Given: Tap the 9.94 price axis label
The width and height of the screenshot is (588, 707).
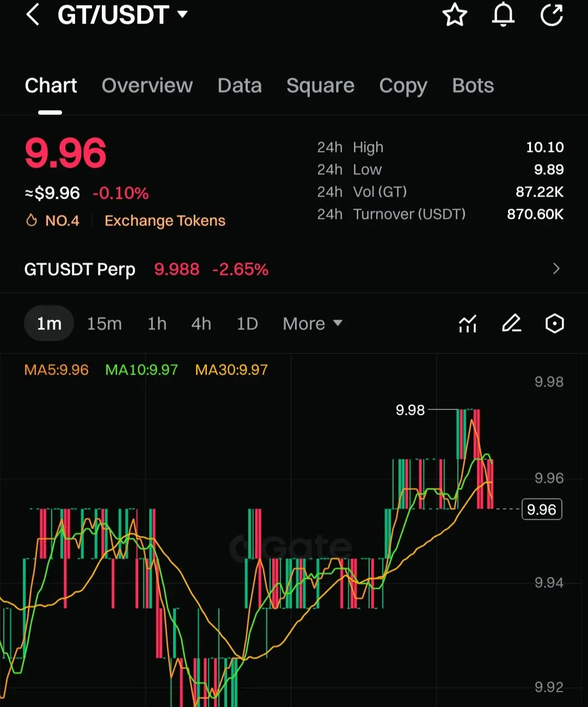Looking at the screenshot, I should [549, 582].
